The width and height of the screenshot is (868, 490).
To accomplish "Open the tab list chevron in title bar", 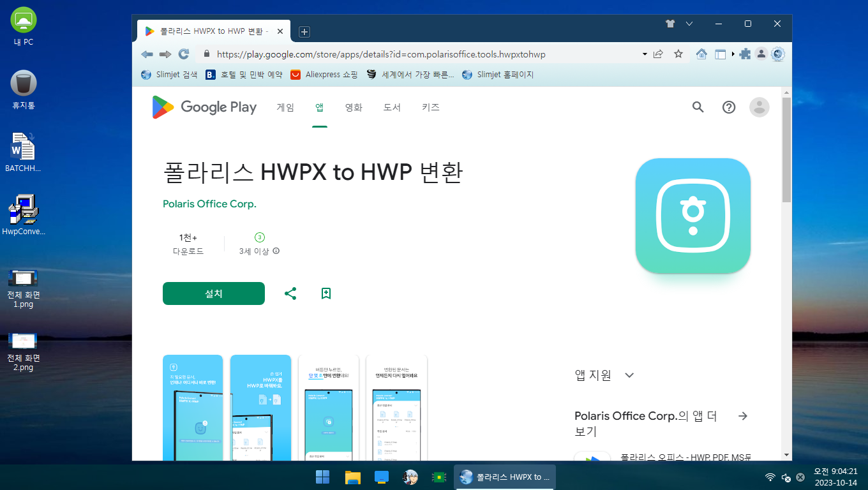I will (689, 24).
